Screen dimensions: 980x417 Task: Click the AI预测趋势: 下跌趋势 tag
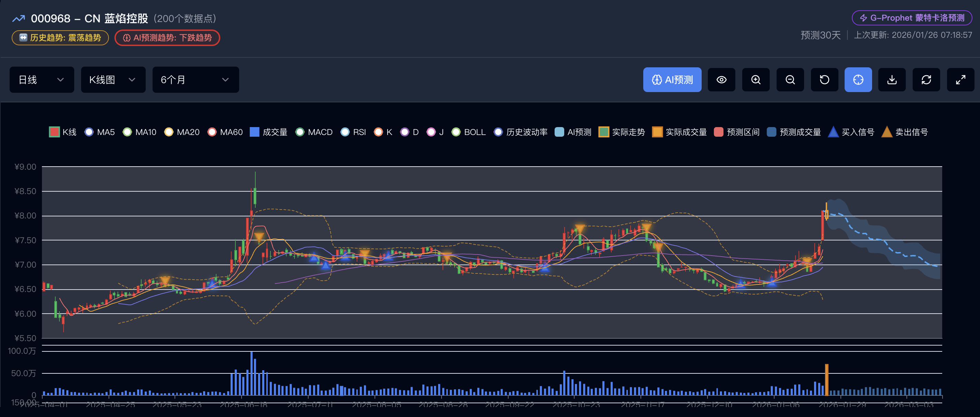tap(167, 38)
